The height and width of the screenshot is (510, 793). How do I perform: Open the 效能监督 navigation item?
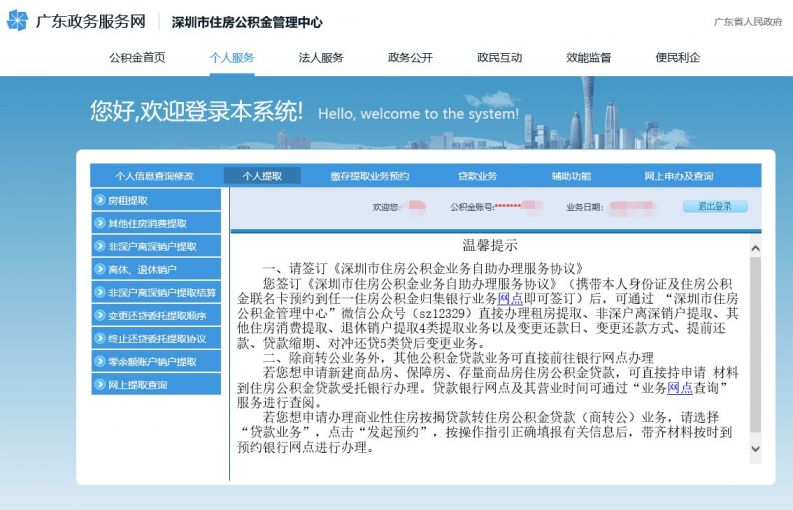point(588,58)
